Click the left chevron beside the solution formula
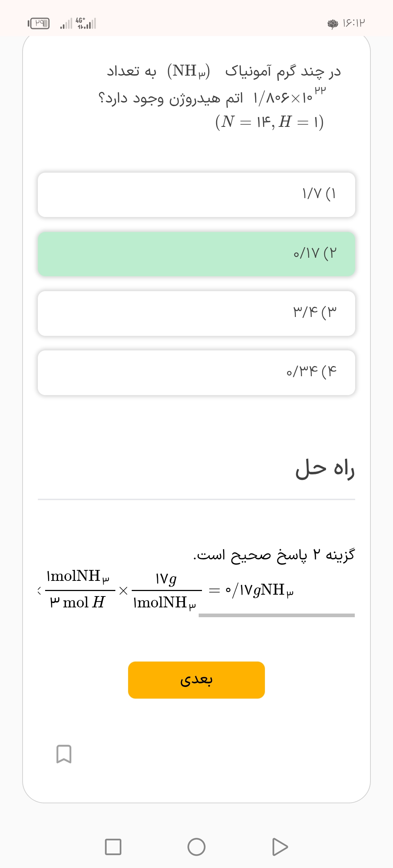The height and width of the screenshot is (868, 393). 39,591
